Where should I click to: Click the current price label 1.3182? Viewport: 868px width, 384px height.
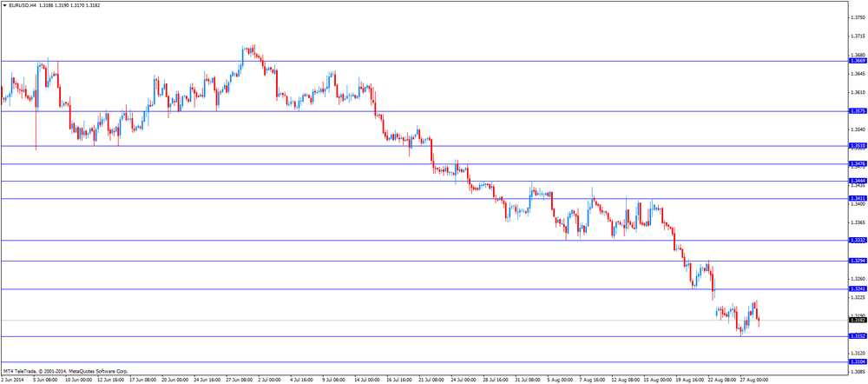(858, 320)
